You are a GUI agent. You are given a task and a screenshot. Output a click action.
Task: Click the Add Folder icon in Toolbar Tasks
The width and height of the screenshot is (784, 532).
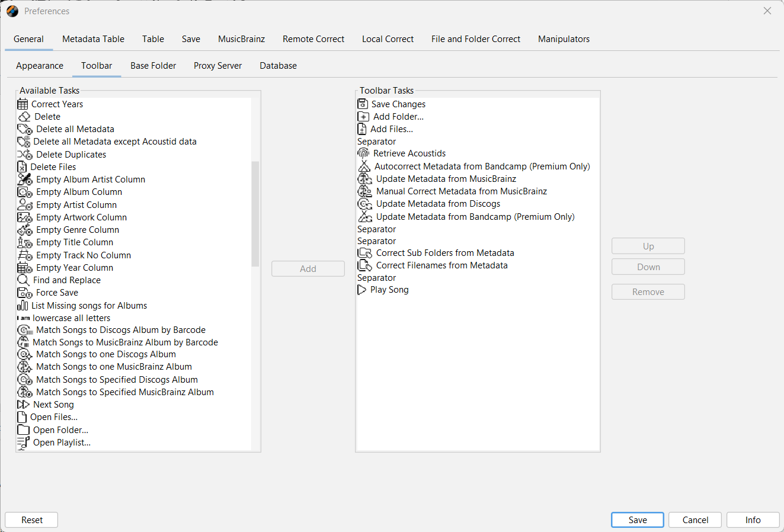[x=363, y=117]
